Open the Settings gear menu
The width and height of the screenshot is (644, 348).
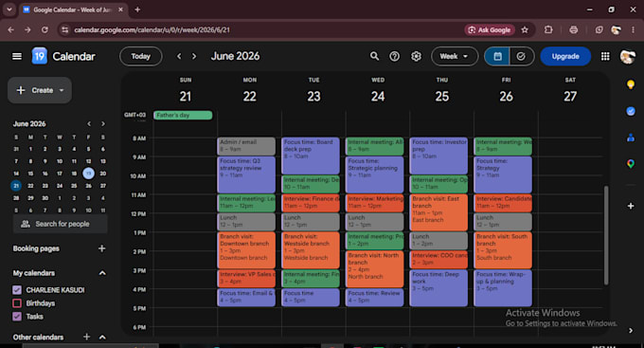click(x=416, y=56)
